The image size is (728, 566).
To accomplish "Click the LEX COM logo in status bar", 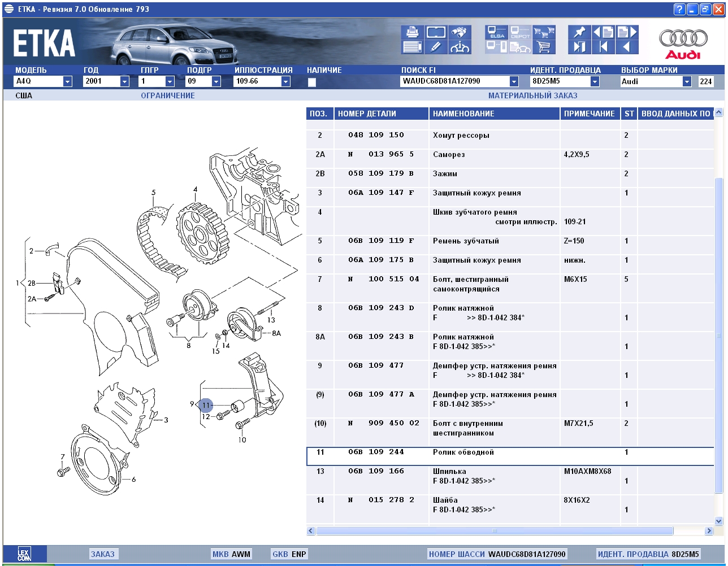I will pyautogui.click(x=24, y=554).
